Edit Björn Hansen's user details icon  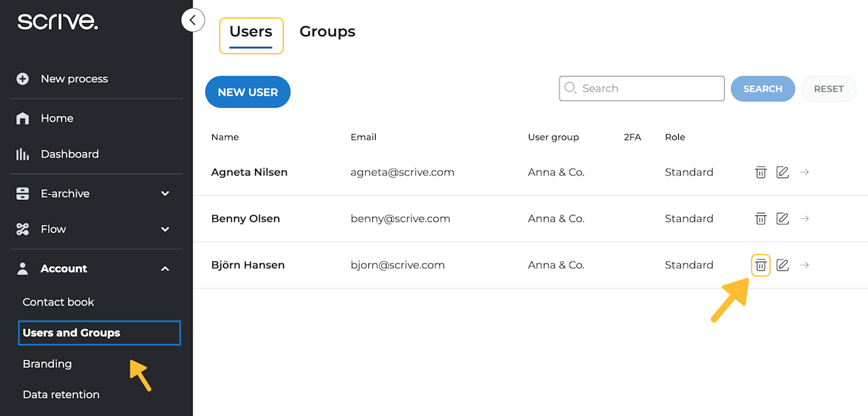[783, 265]
